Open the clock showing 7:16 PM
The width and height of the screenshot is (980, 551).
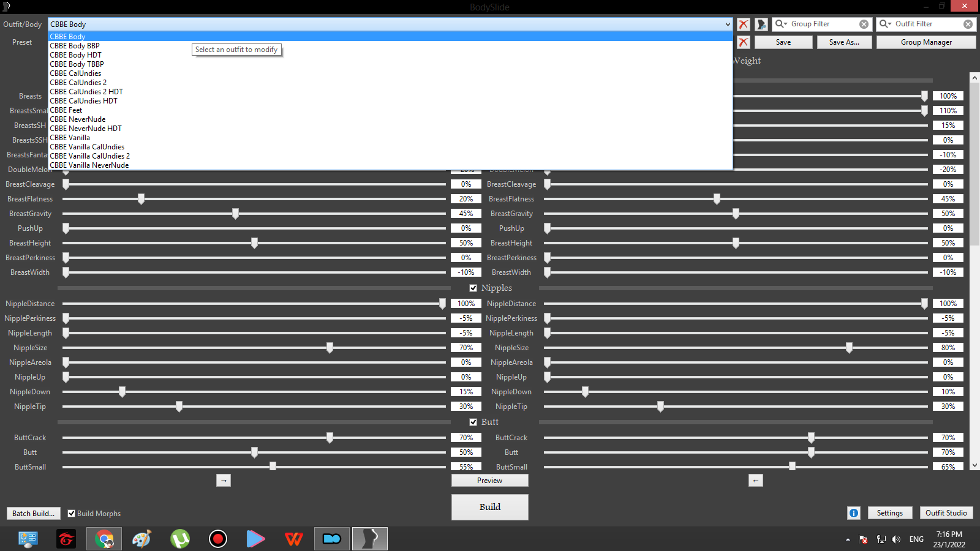[949, 539]
